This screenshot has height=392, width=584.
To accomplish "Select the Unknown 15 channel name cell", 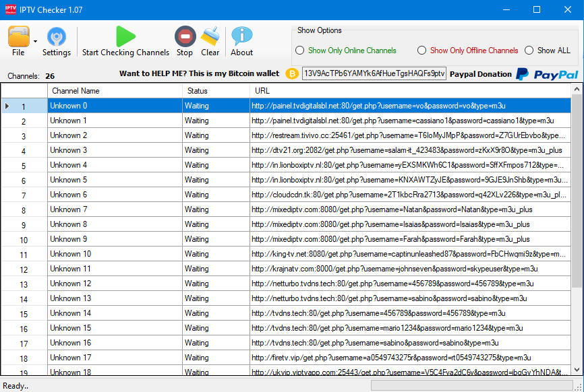I will point(115,327).
